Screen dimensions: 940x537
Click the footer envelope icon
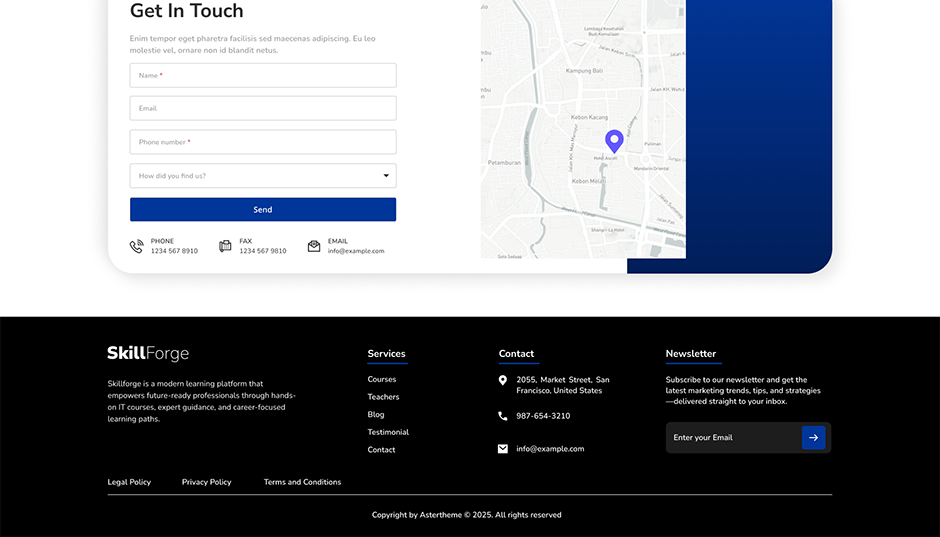click(503, 449)
